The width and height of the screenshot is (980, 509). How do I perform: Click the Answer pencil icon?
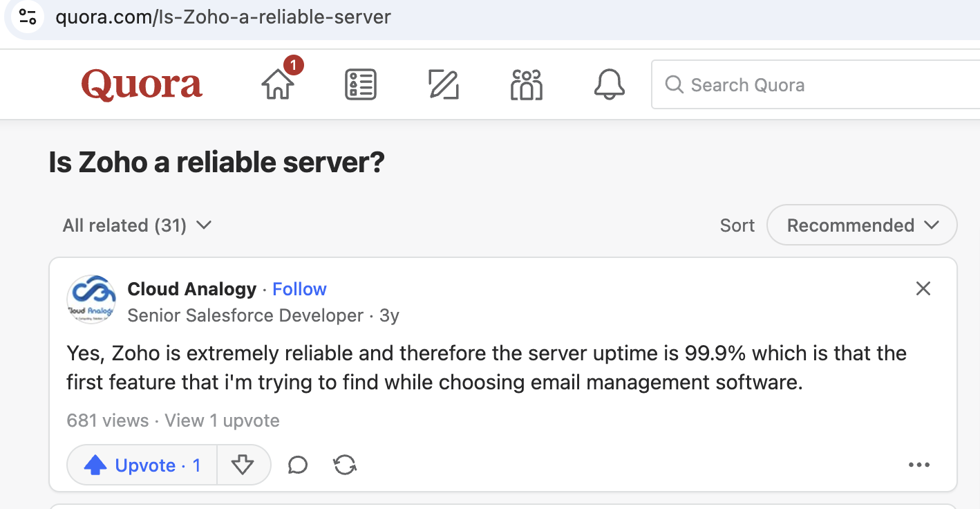pyautogui.click(x=443, y=85)
